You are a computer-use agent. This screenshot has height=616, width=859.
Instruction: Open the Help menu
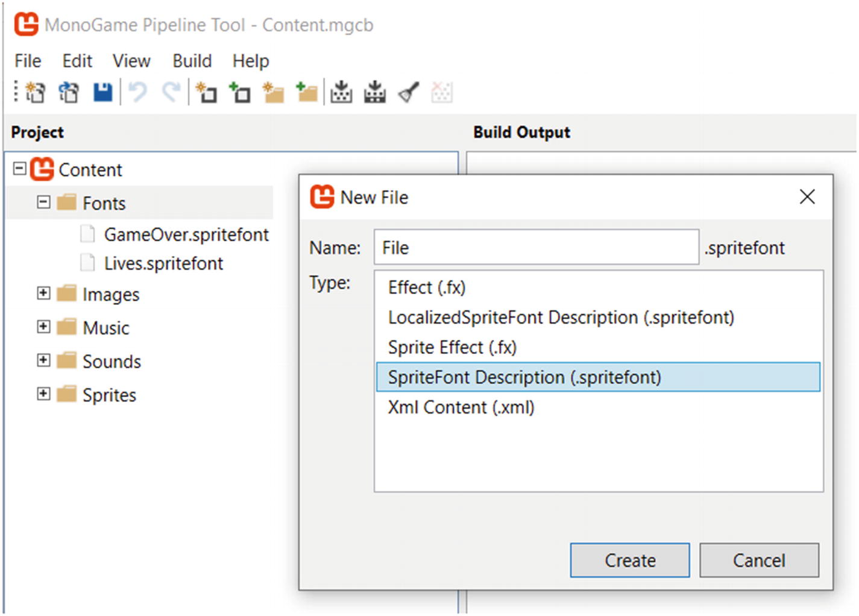[251, 61]
